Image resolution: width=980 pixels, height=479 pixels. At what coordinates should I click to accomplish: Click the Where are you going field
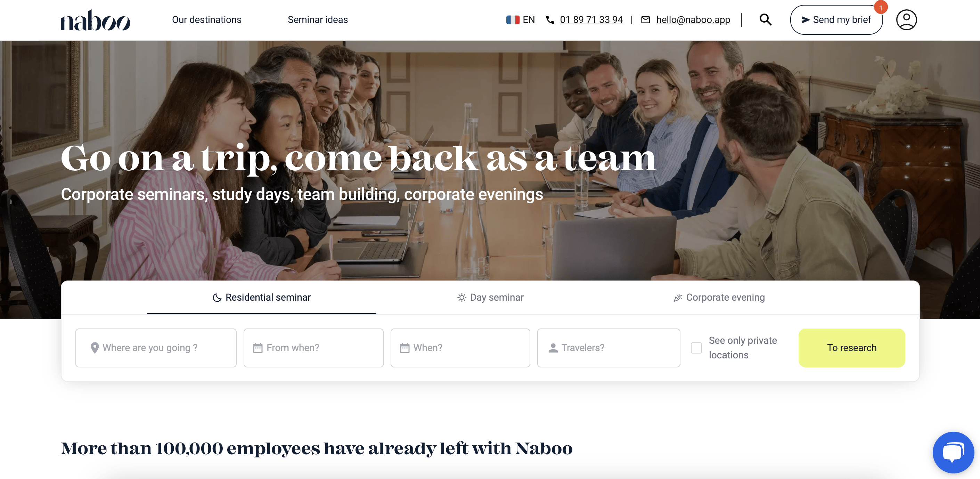(x=156, y=348)
